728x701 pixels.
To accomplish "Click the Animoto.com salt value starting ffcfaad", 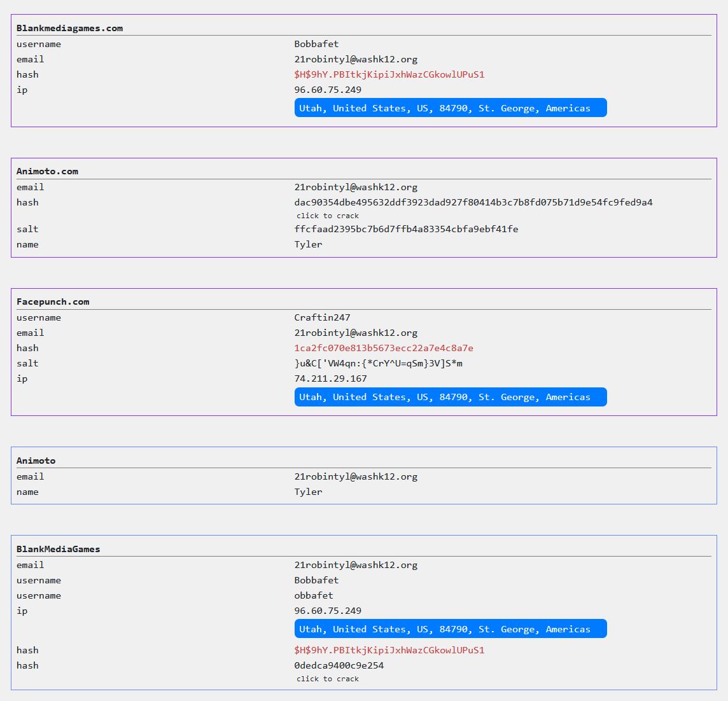I will click(406, 229).
